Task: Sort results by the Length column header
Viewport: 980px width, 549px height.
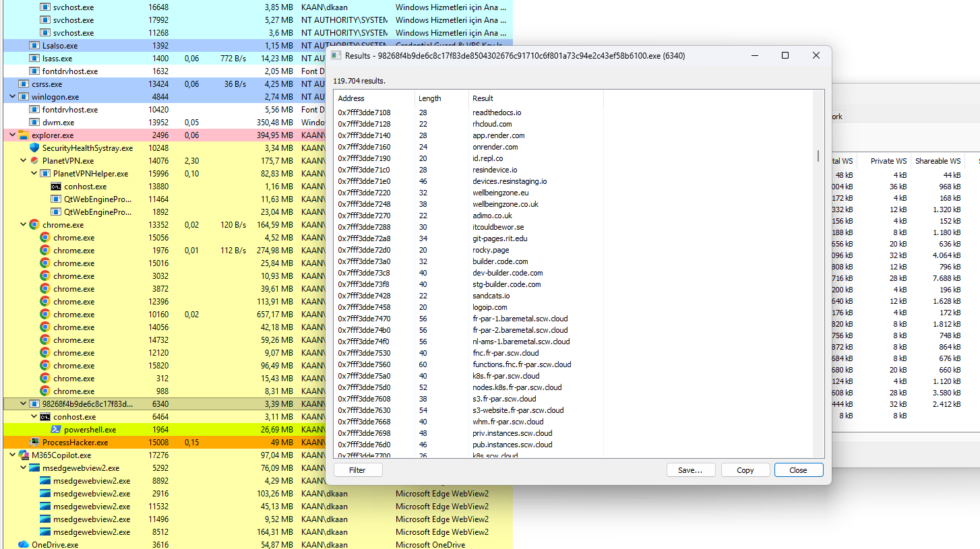Action: pyautogui.click(x=441, y=98)
